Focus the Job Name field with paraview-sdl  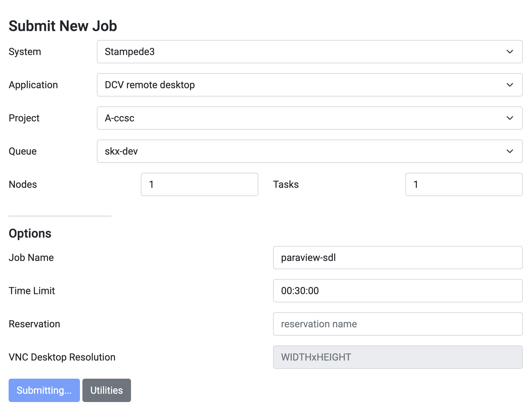[398, 258]
